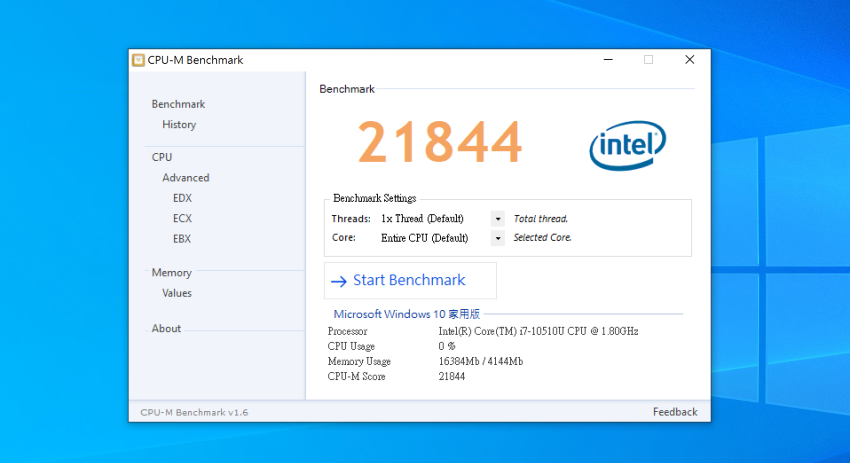Click the 'Total thread.' hint text
850x463 pixels.
pyautogui.click(x=540, y=219)
